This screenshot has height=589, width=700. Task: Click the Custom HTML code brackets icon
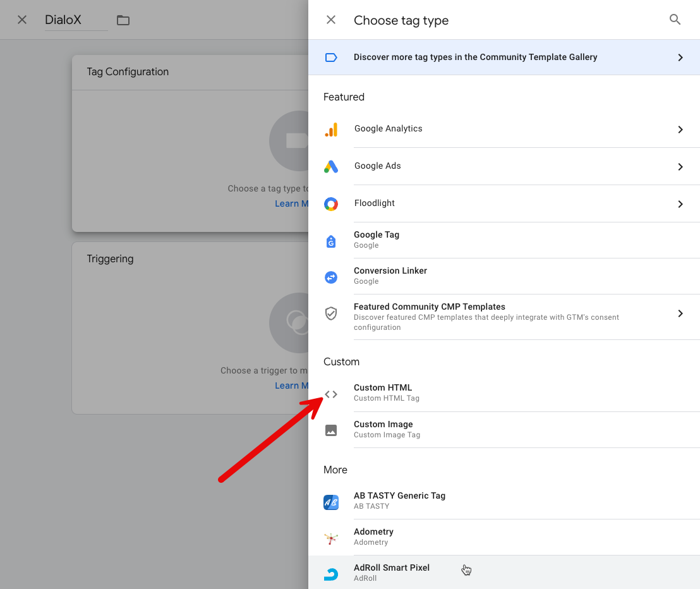point(331,394)
